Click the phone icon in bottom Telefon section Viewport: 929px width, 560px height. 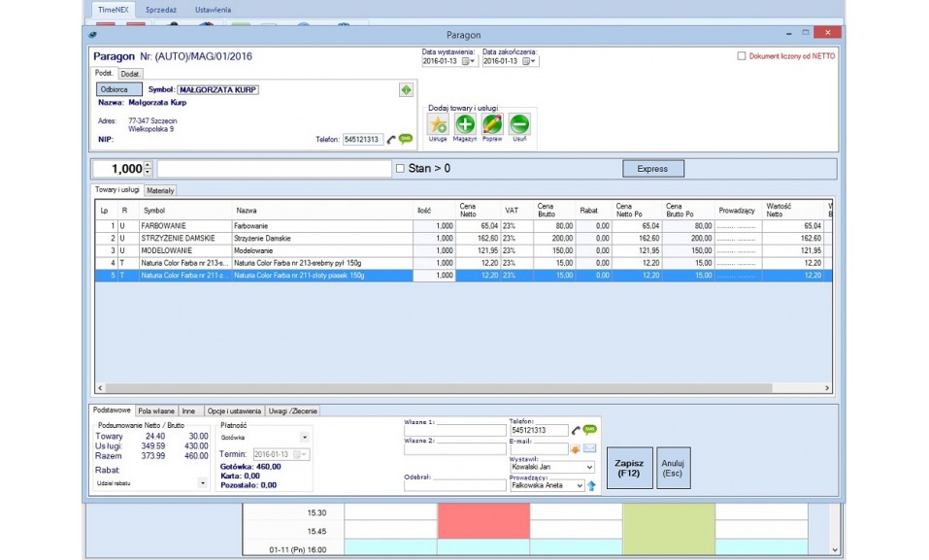coord(576,430)
